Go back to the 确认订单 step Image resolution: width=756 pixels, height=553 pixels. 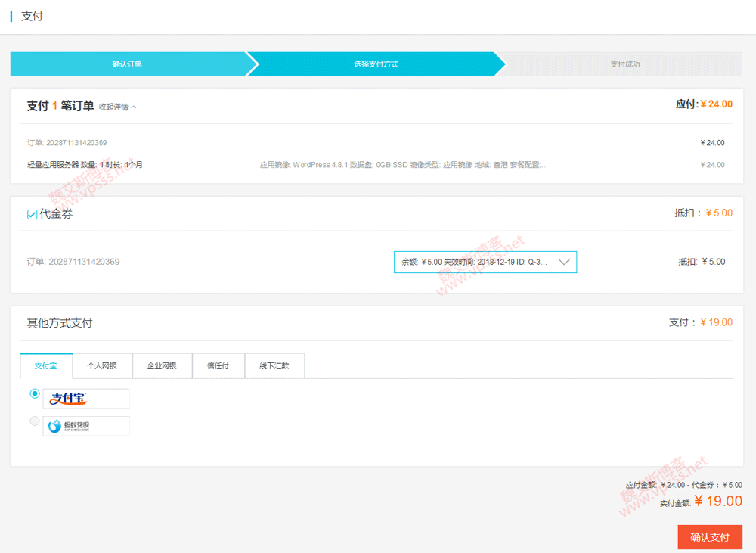(x=127, y=64)
